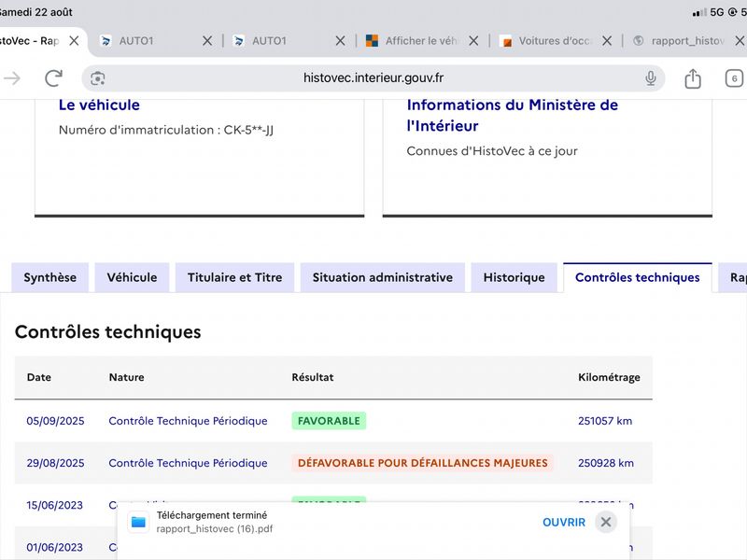Viewport: 747px width, 560px height.
Task: Select the Contrôles techniques tab
Action: tap(638, 277)
